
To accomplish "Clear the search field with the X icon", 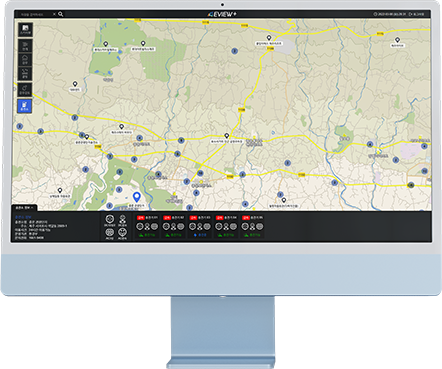I will (54, 14).
